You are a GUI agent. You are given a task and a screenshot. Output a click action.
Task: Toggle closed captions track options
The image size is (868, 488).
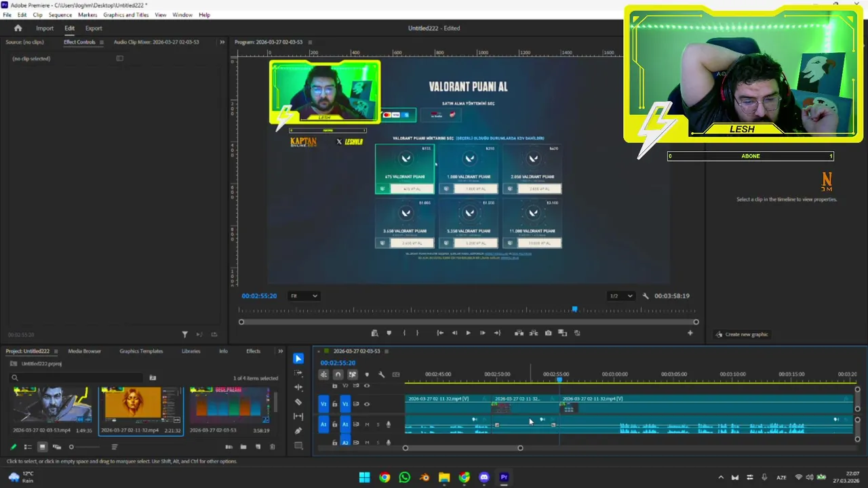click(x=396, y=374)
